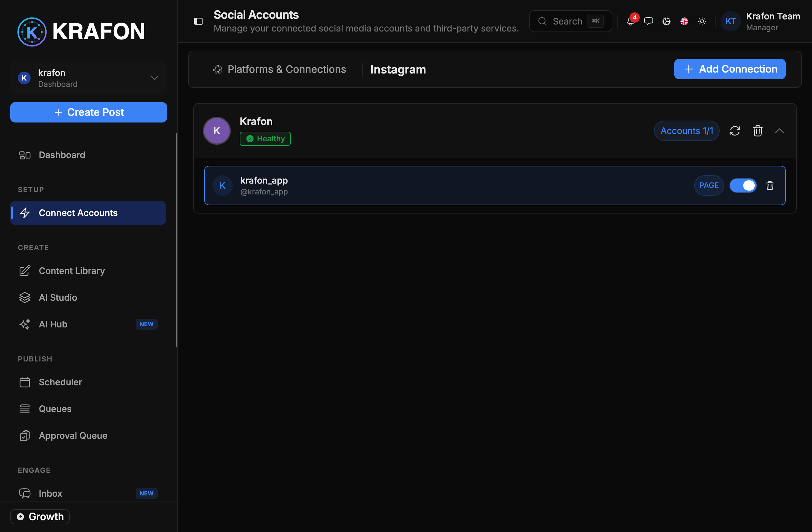Click the sidebar vertical scrollbar
Viewport: 812px width, 532px height.
point(176,240)
